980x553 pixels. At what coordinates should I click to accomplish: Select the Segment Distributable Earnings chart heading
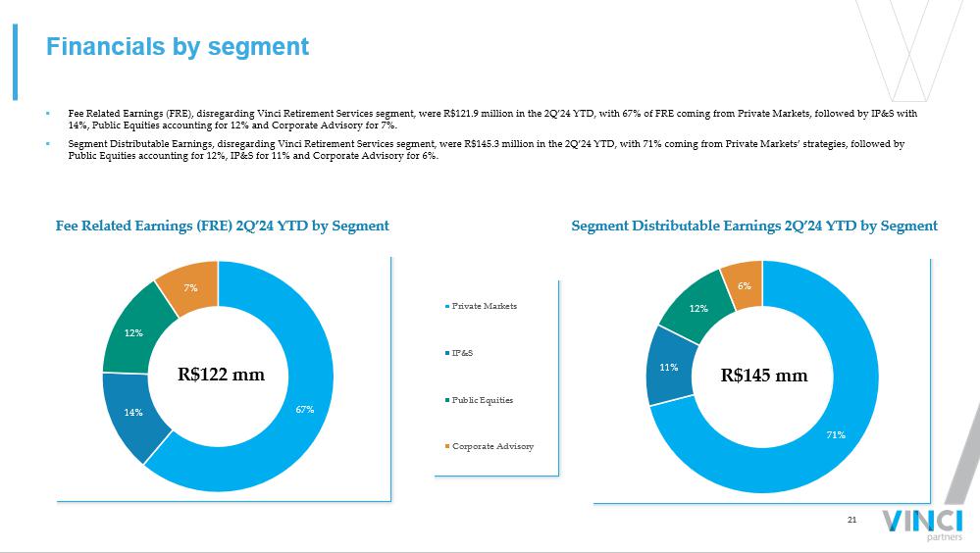[x=754, y=226]
